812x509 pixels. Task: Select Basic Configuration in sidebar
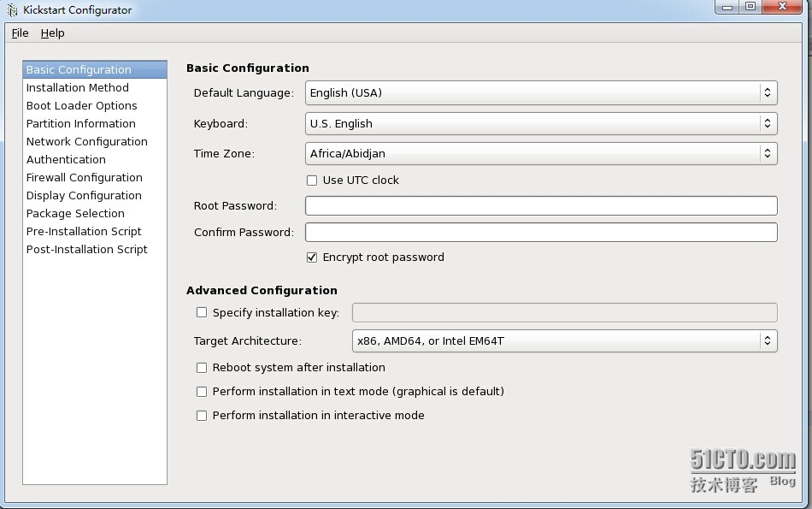point(95,69)
